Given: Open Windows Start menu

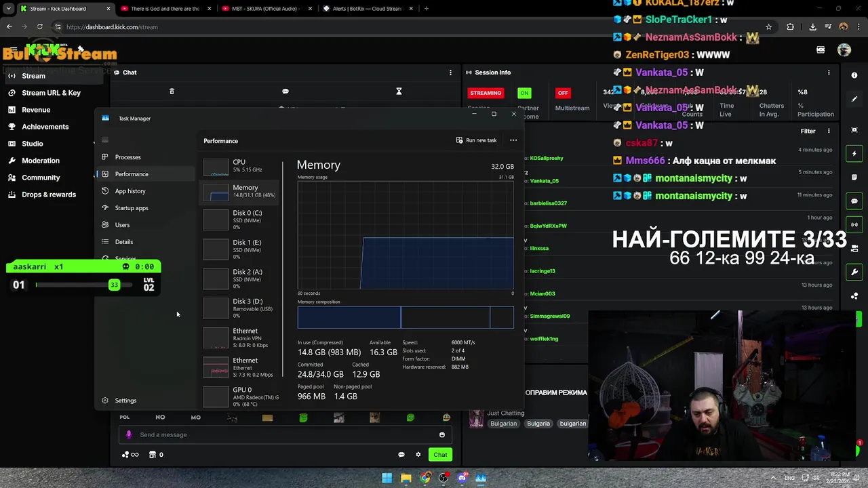Looking at the screenshot, I should click(x=387, y=478).
